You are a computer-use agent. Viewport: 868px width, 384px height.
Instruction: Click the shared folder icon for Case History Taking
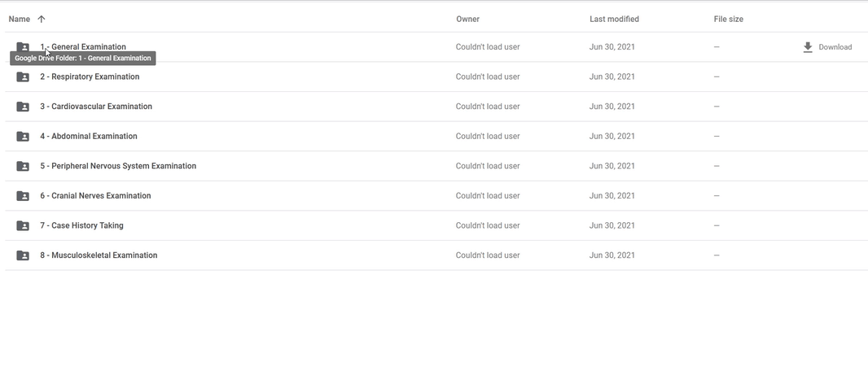point(23,225)
